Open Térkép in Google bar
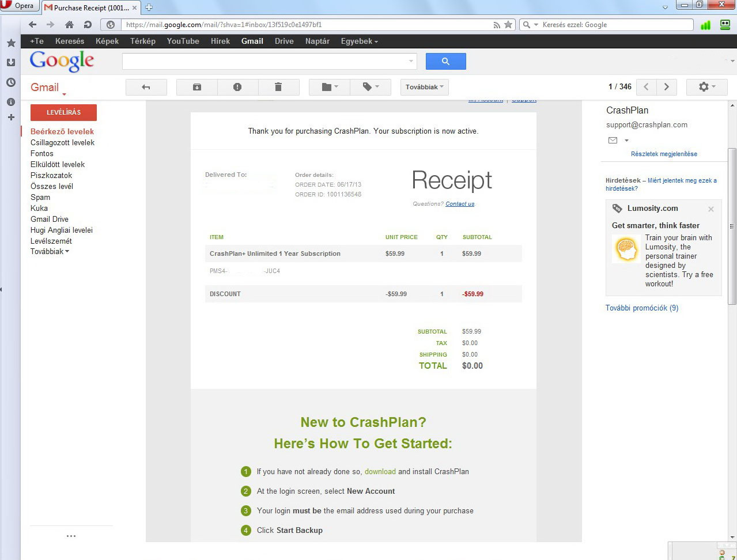 coord(143,41)
